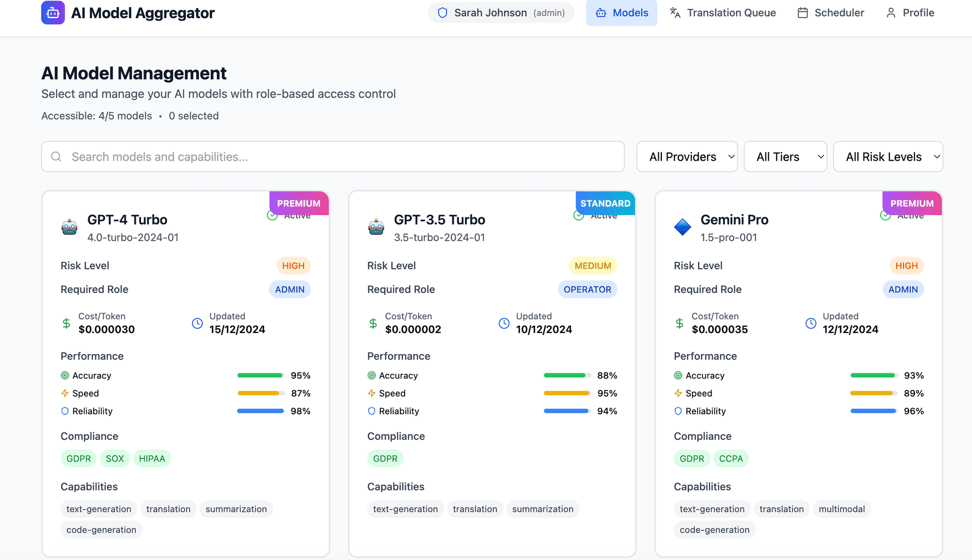Screen dimensions: 972x560
Task: Open the Profile tab
Action: tap(910, 13)
